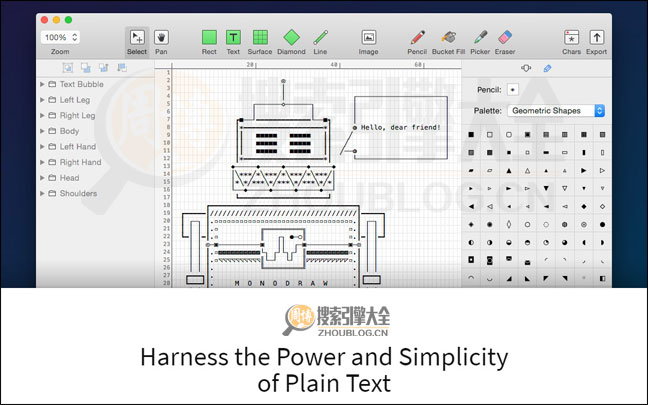The height and width of the screenshot is (405, 648).
Task: Select the Line tool
Action: [320, 42]
